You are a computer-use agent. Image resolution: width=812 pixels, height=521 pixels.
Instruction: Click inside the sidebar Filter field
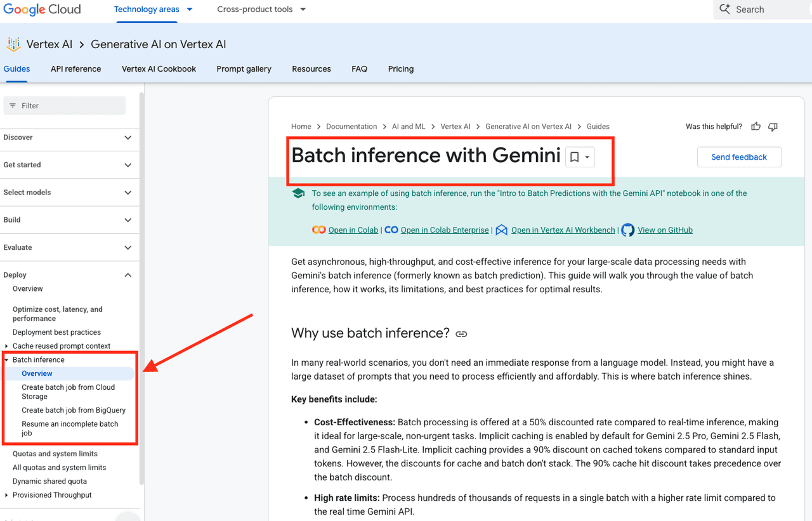[x=65, y=106]
